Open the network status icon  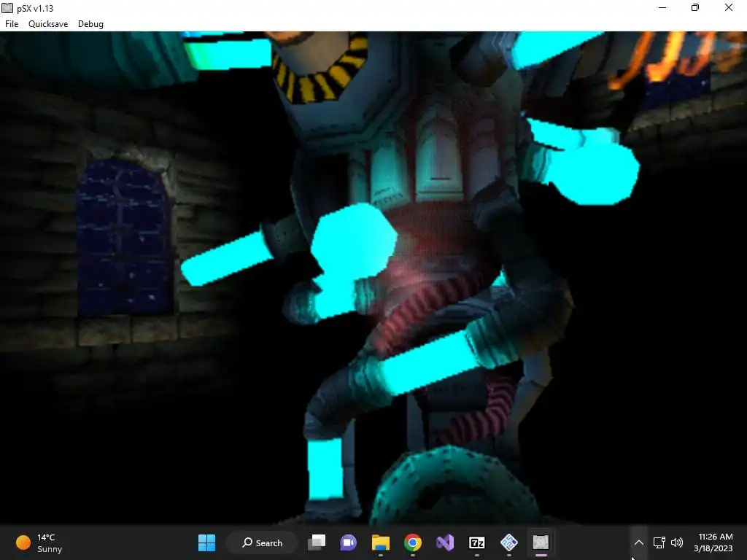(x=659, y=542)
